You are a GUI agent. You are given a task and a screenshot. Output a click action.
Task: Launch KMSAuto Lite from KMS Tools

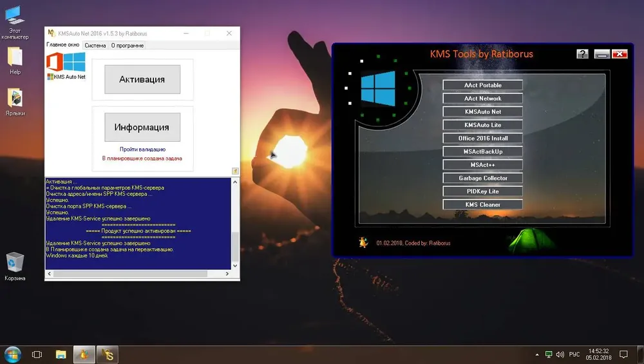(482, 125)
